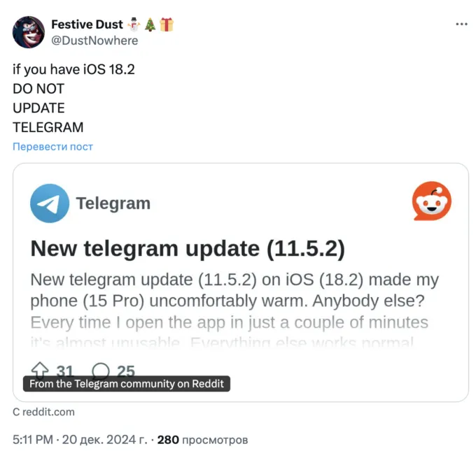Click the Telegram paper plane logo

pos(50,203)
